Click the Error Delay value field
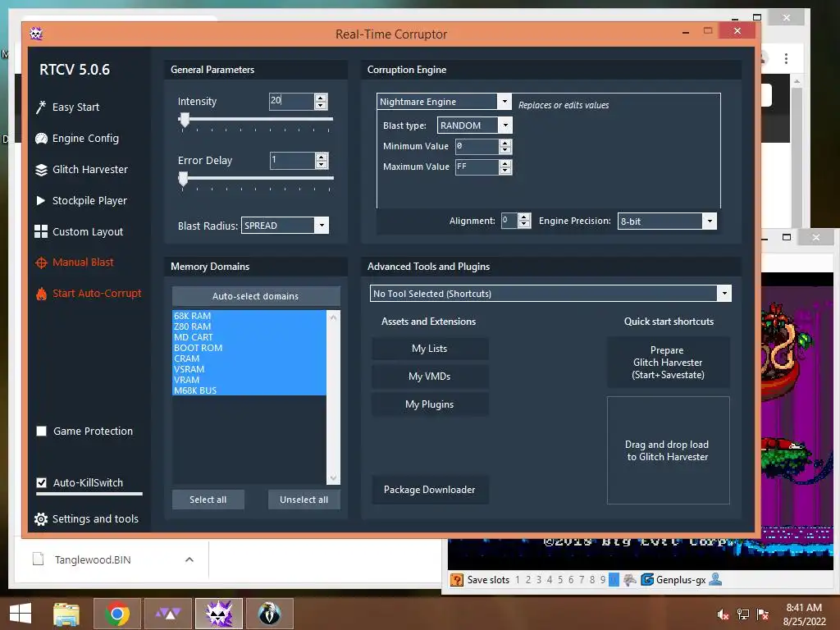This screenshot has width=840, height=630. pos(292,160)
